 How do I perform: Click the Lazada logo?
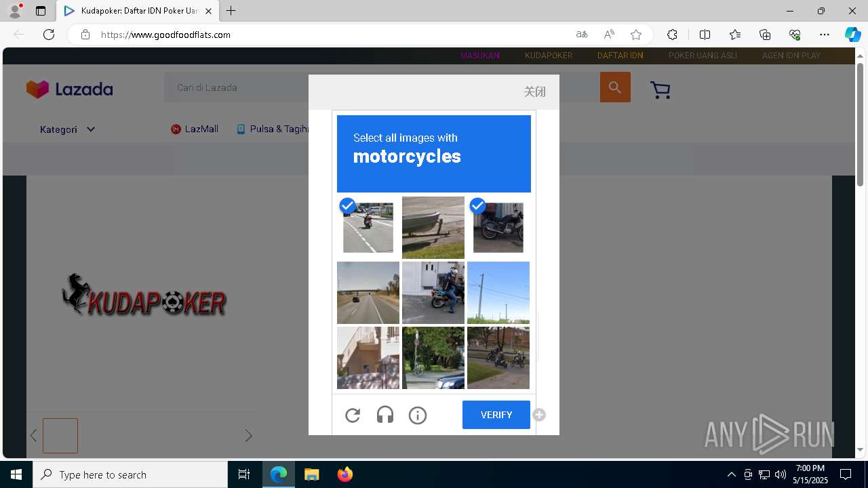point(69,89)
